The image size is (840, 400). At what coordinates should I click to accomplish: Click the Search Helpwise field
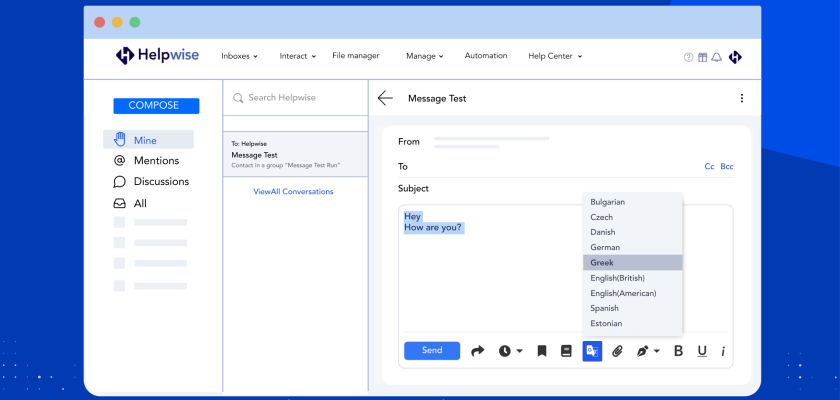(x=300, y=98)
